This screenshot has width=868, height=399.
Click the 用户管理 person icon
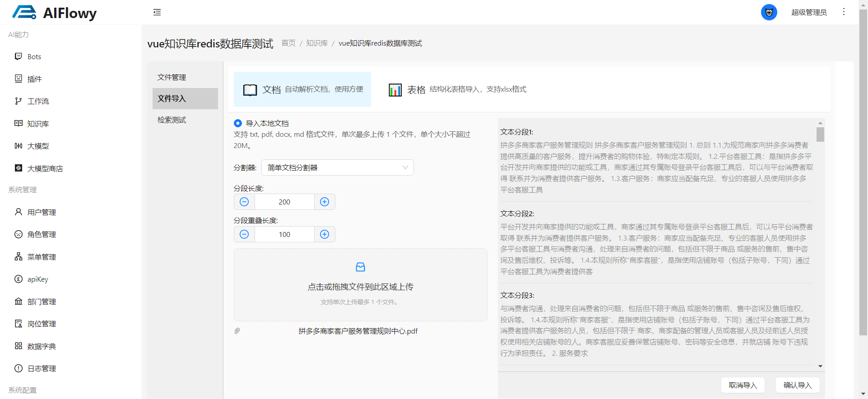coord(19,212)
